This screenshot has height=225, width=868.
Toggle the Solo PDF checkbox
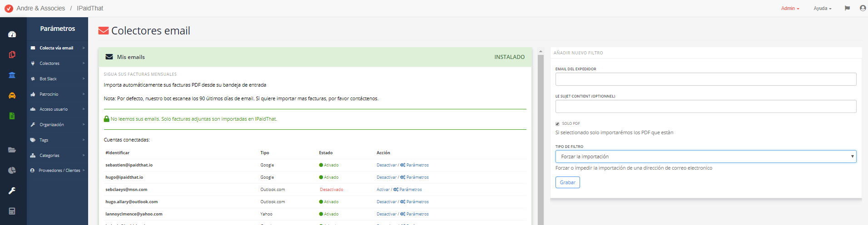pos(557,123)
